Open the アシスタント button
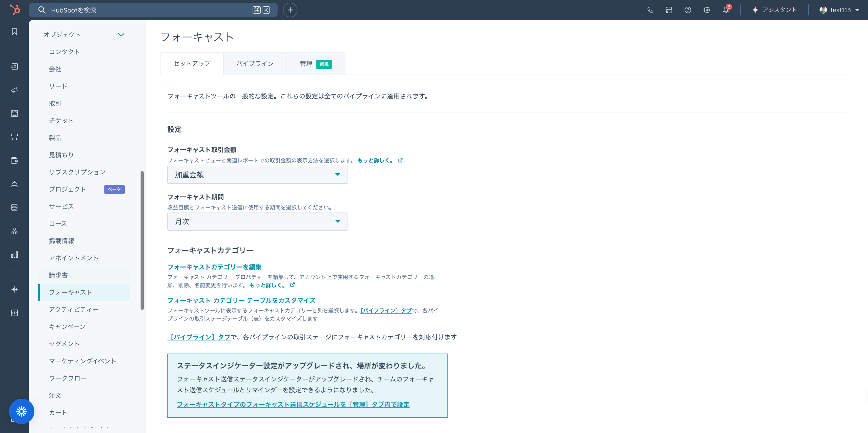Viewport: 868px width, 433px height. point(774,10)
